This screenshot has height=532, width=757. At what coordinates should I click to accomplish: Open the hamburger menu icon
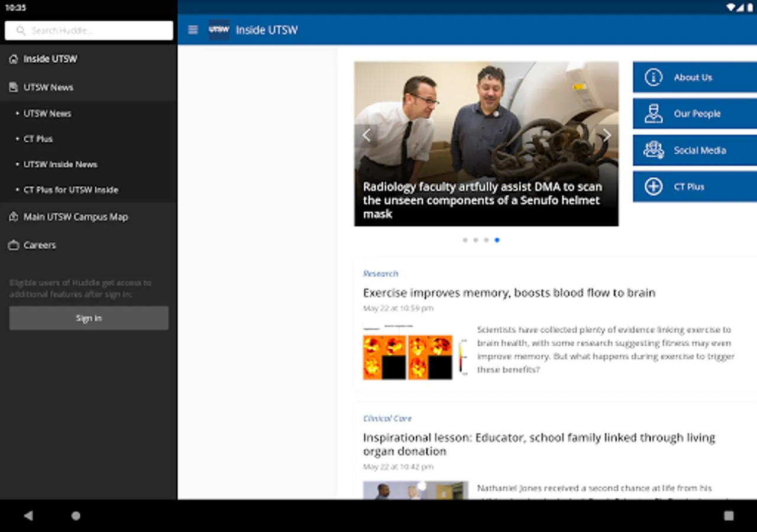pyautogui.click(x=193, y=30)
